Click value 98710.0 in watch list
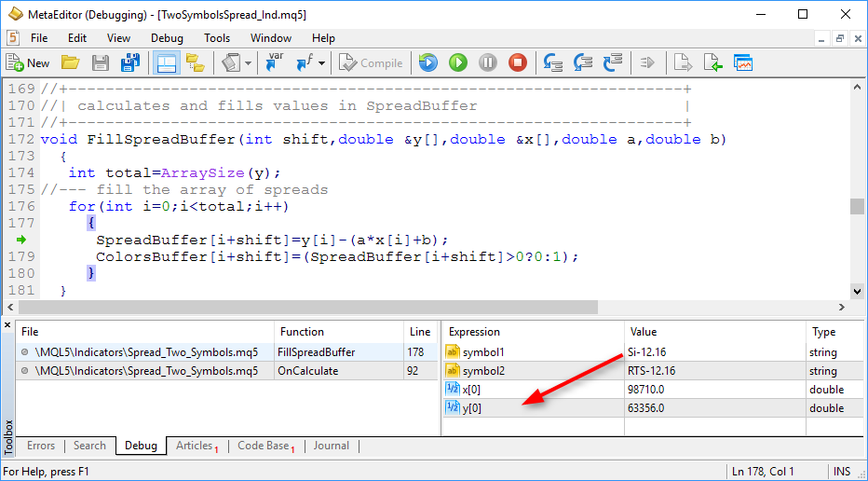 [646, 390]
